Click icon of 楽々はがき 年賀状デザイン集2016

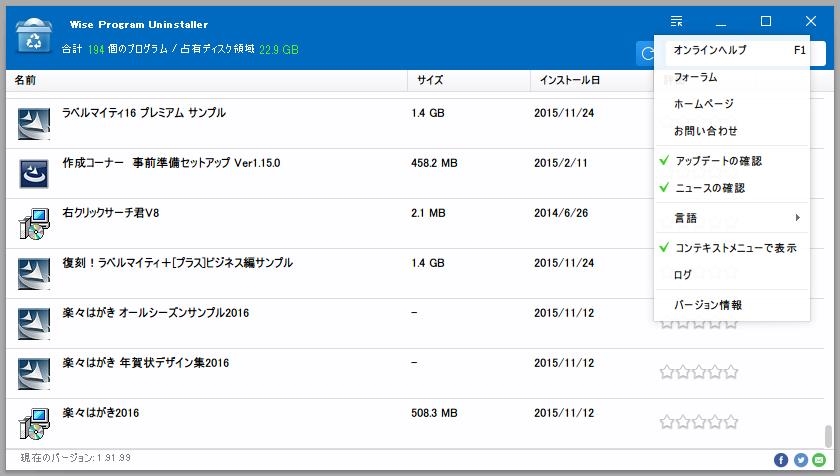pyautogui.click(x=34, y=374)
